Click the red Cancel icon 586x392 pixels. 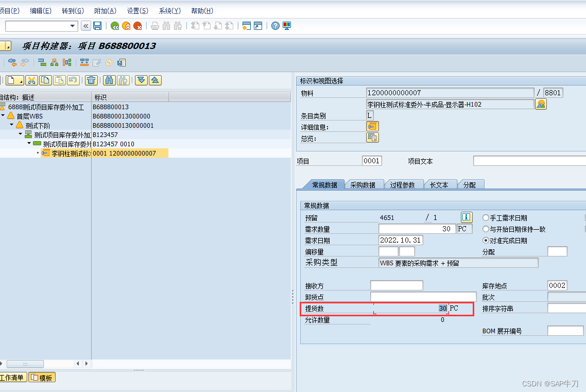138,26
